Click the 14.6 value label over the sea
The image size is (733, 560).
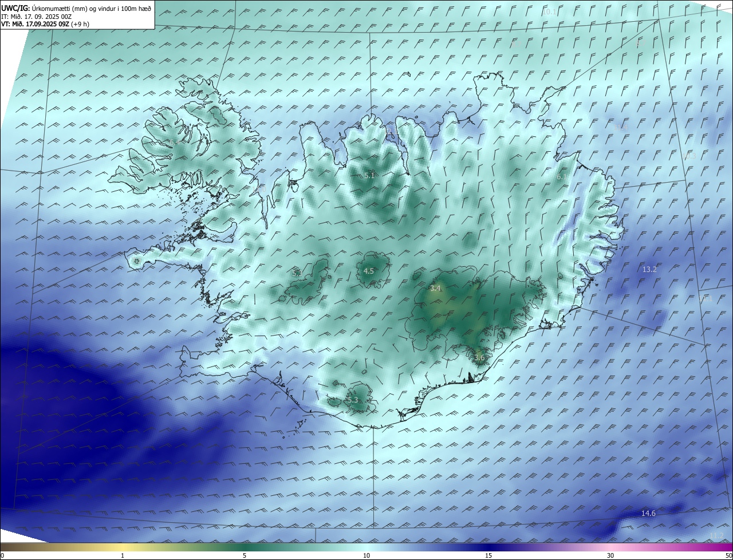point(648,513)
